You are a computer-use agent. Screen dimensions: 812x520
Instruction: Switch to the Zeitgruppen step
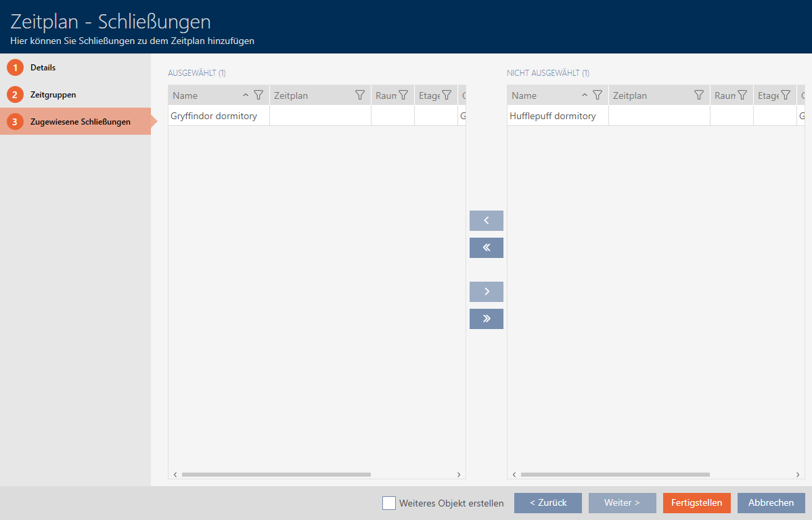click(x=53, y=95)
